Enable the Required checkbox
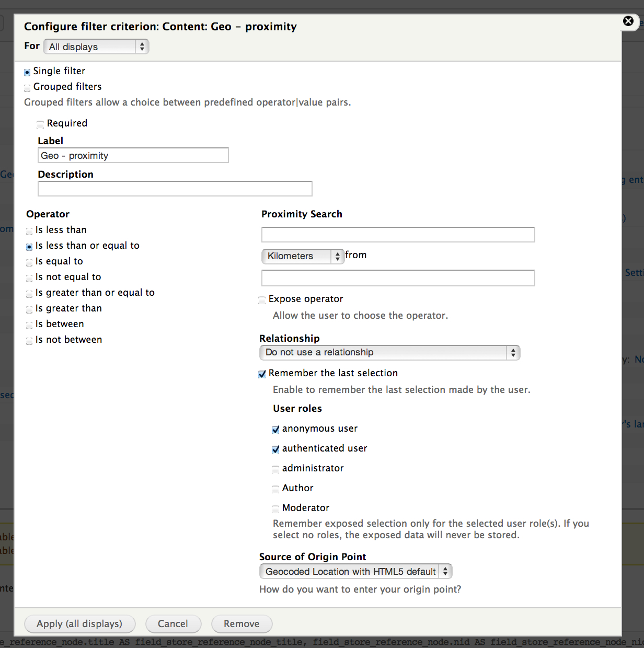Image resolution: width=644 pixels, height=648 pixels. click(40, 124)
